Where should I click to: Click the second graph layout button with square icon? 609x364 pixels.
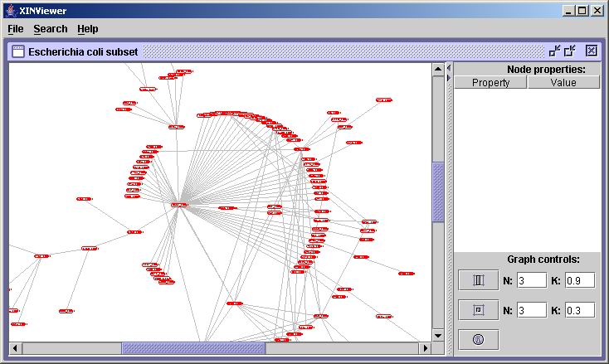(x=478, y=309)
